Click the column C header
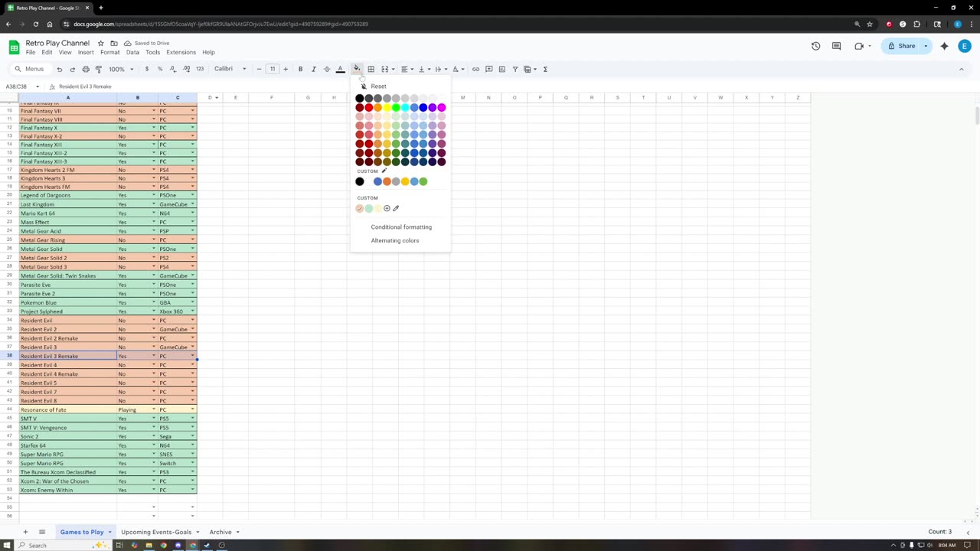The width and height of the screenshot is (980, 551). [178, 98]
